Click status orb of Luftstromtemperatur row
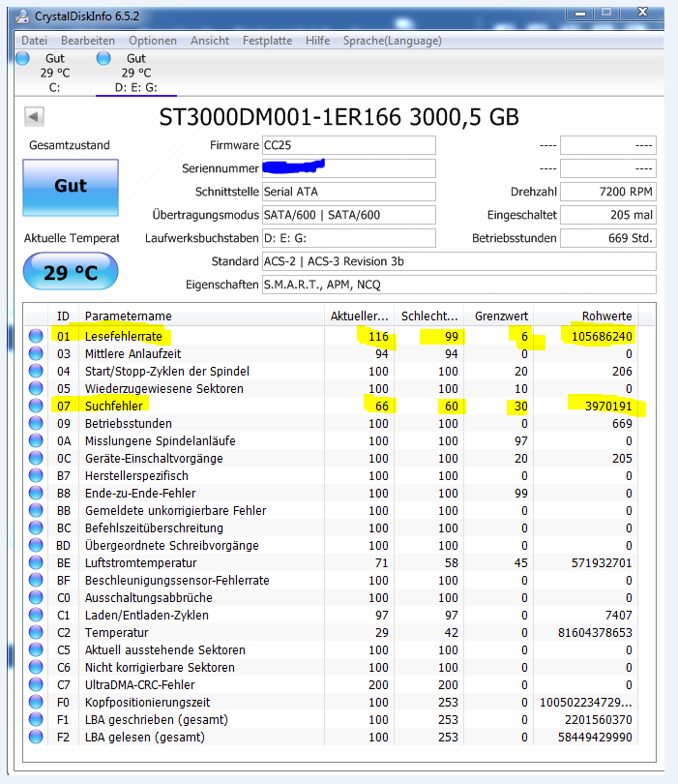The width and height of the screenshot is (678, 784). (36, 562)
